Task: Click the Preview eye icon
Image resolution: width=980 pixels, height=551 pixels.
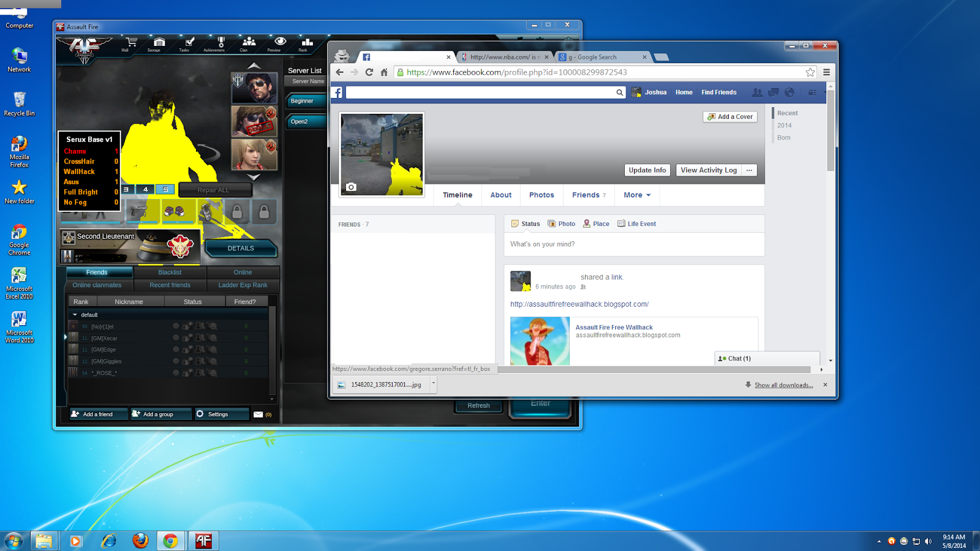Action: point(280,43)
